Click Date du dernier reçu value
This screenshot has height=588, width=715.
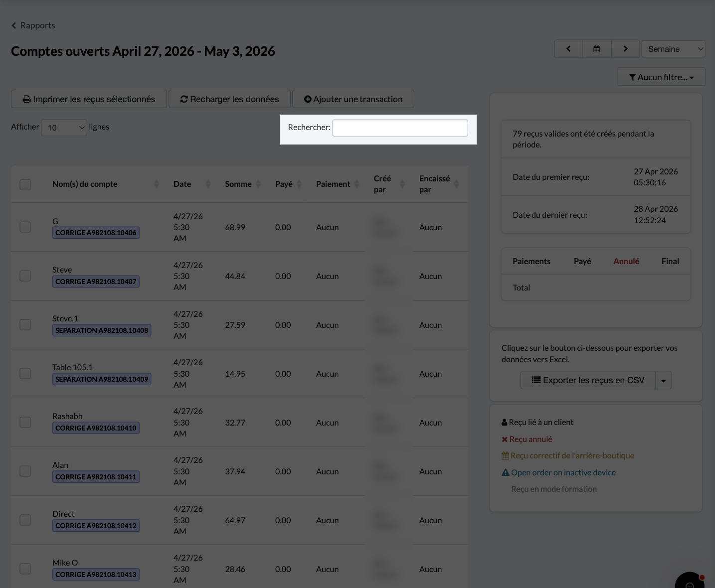pyautogui.click(x=656, y=215)
